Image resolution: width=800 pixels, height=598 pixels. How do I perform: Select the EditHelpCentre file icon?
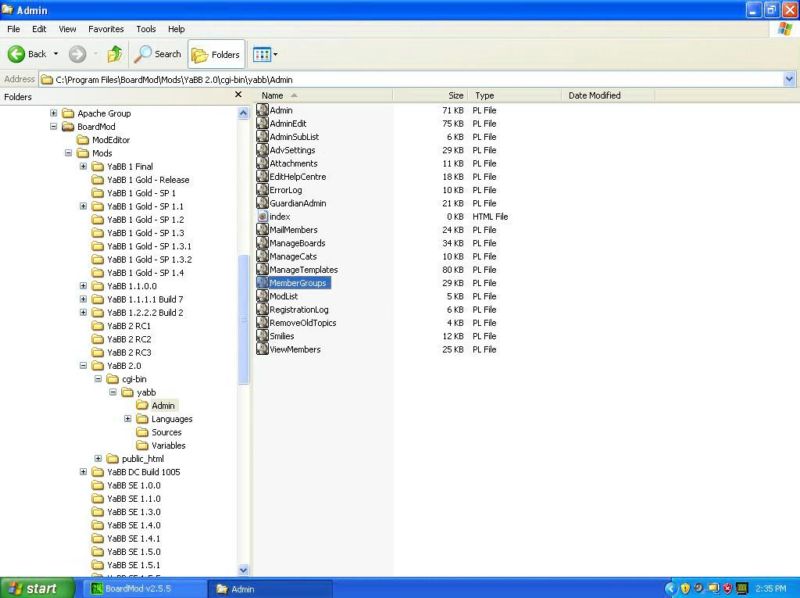point(262,176)
